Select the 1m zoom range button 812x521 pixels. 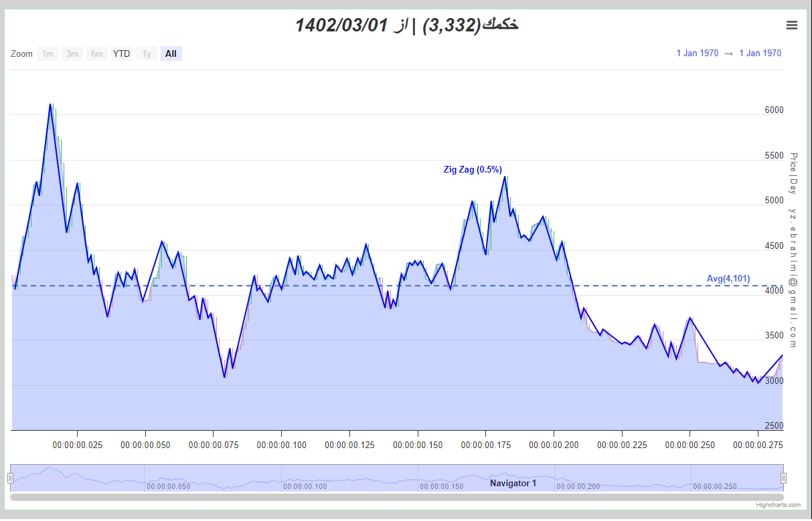[48, 54]
